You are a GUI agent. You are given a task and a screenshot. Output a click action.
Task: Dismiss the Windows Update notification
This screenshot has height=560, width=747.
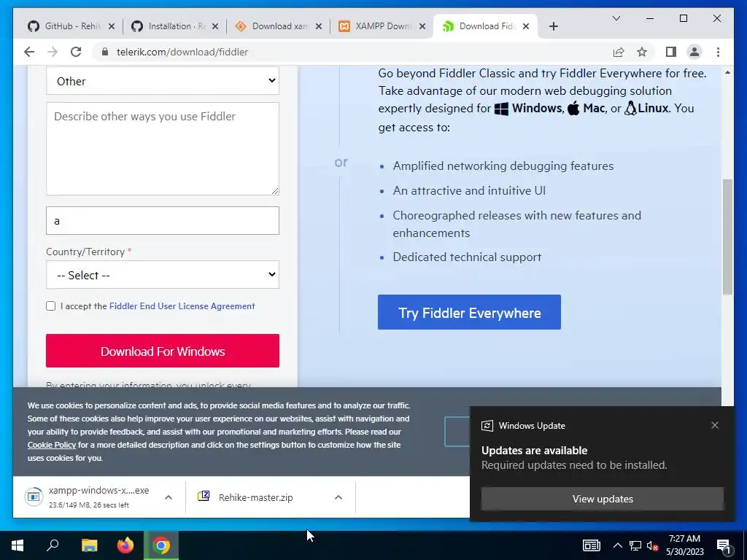click(x=715, y=425)
